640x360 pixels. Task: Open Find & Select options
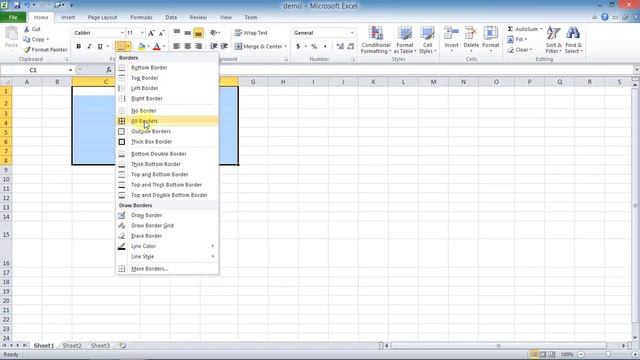tap(573, 40)
